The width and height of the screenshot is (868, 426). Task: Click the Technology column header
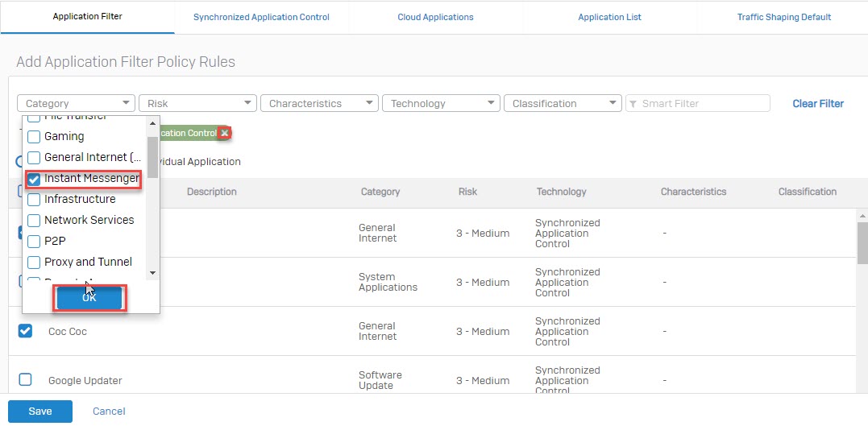tap(561, 192)
